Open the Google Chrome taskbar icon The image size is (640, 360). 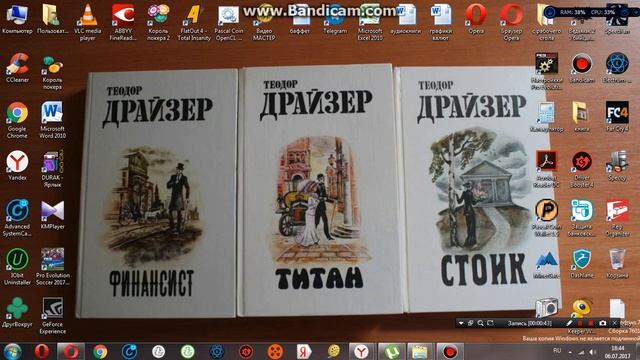pyautogui.click(x=100, y=351)
